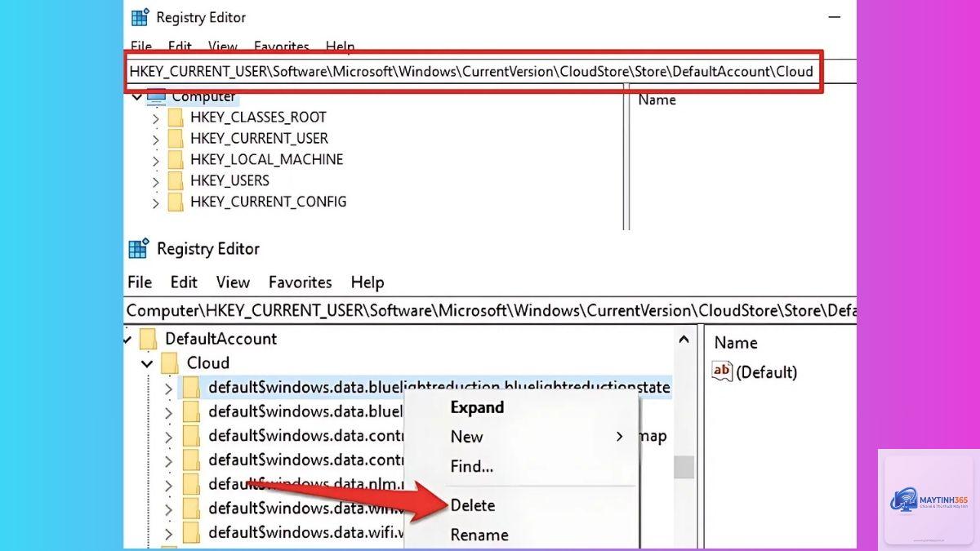Expand the HKEY_LOCAL_MACHINE hive
Viewport: 980px width, 551px height.
point(155,161)
